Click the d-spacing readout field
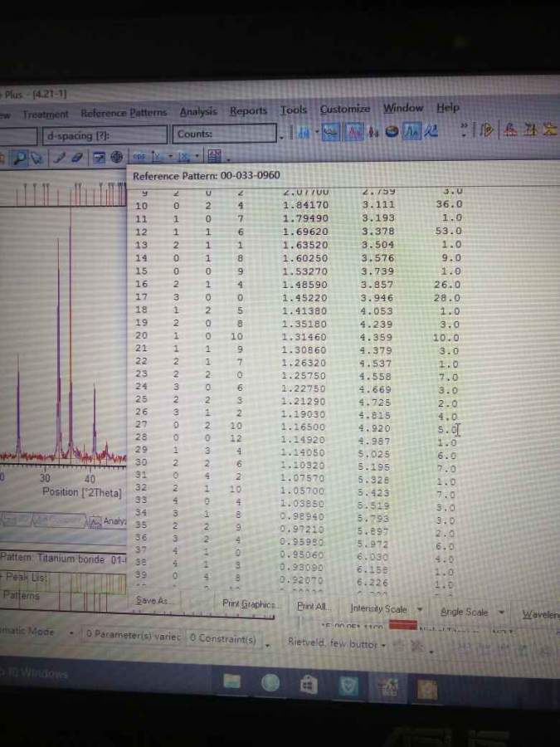Viewport: 560px width, 747px height. 105,135
